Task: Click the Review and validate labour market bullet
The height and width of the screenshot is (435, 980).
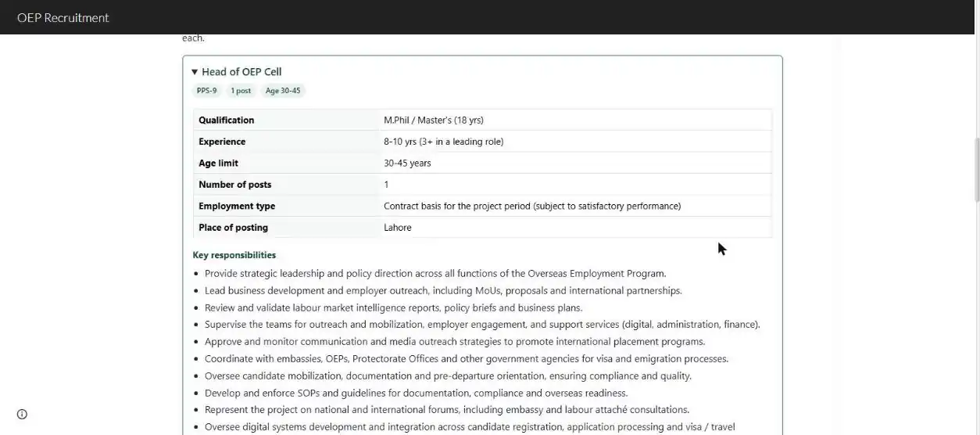Action: click(393, 308)
